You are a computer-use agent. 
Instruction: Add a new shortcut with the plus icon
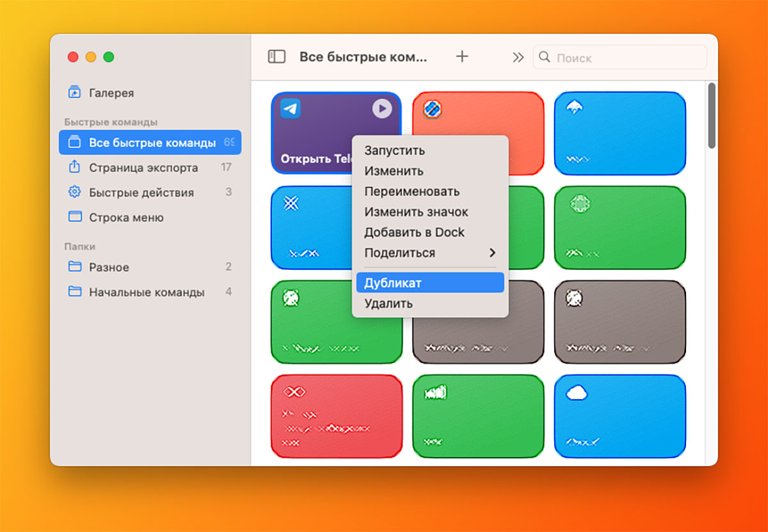[x=462, y=56]
